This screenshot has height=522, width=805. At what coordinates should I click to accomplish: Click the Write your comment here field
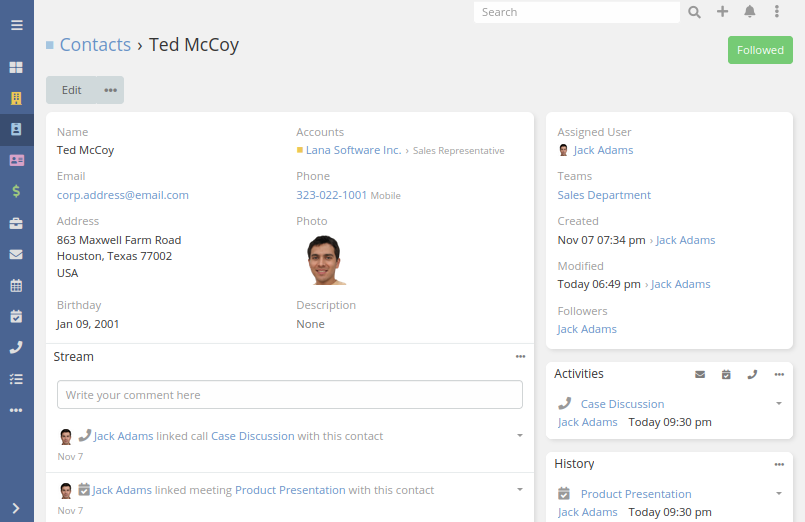pos(290,395)
